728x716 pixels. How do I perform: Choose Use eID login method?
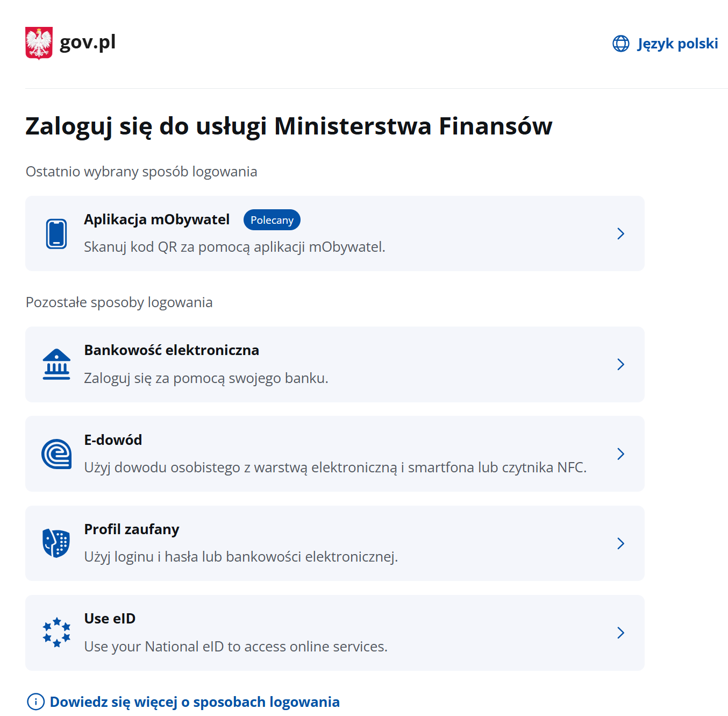(335, 633)
